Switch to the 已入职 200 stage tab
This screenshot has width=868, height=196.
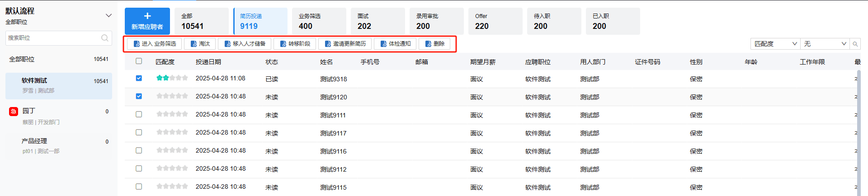pyautogui.click(x=613, y=21)
